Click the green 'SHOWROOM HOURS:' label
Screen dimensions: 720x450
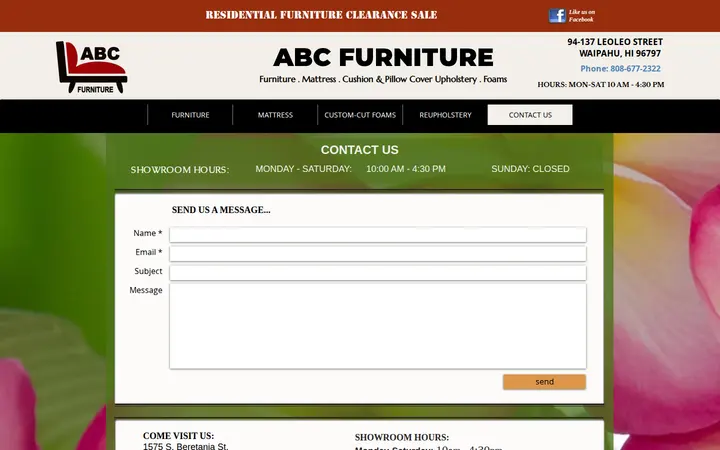tap(180, 170)
